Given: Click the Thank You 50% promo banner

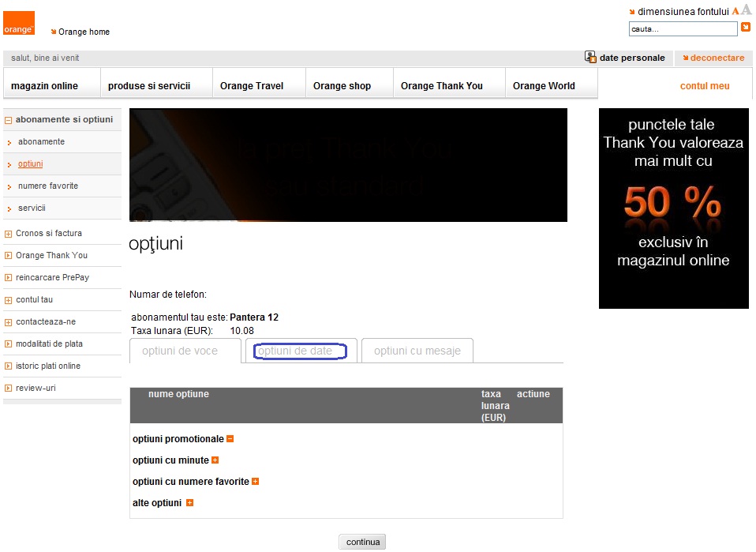Looking at the screenshot, I should coord(674,208).
